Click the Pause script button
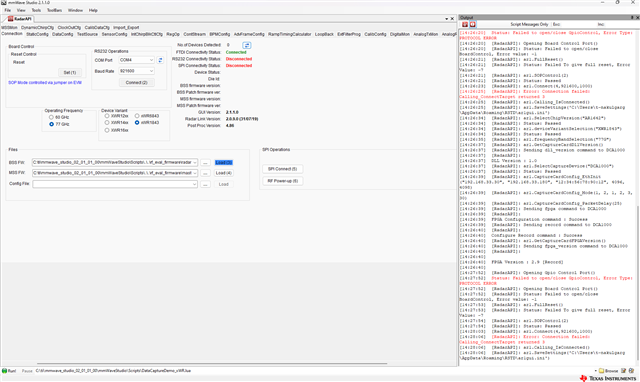640x382 pixels. coord(27,371)
